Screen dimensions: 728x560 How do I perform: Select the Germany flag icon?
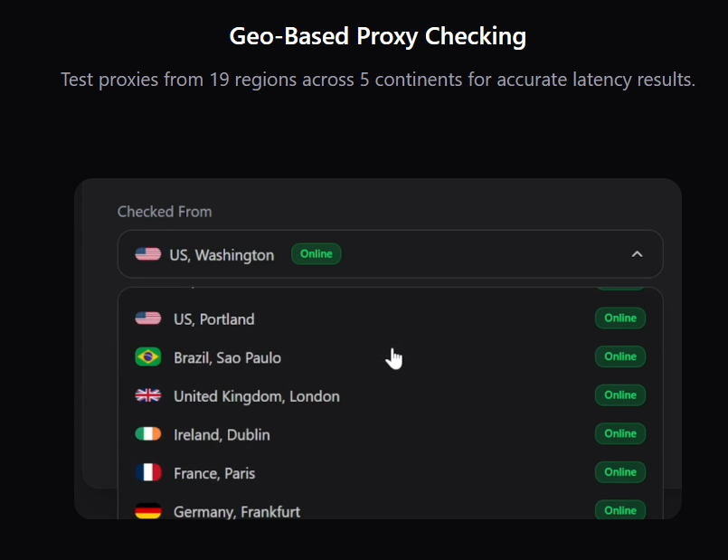click(x=147, y=511)
